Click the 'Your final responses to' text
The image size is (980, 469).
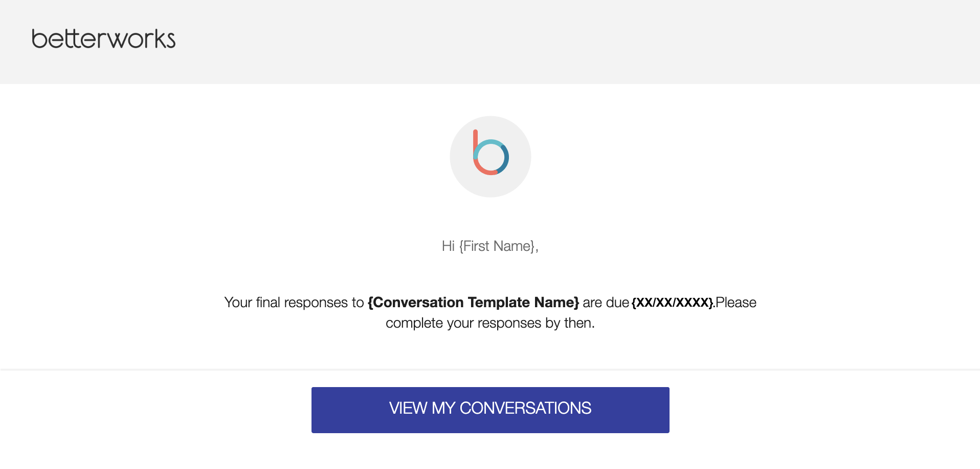(x=294, y=303)
